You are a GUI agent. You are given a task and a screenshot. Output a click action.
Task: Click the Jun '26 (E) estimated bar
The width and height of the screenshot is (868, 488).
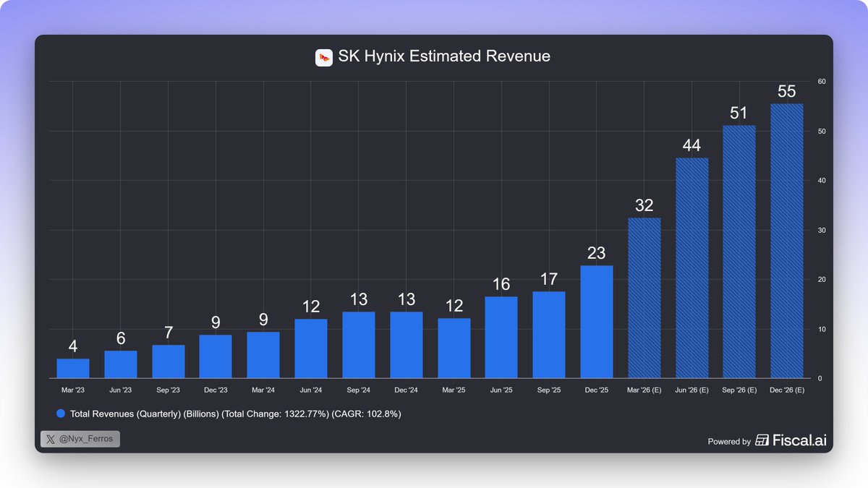tap(692, 267)
